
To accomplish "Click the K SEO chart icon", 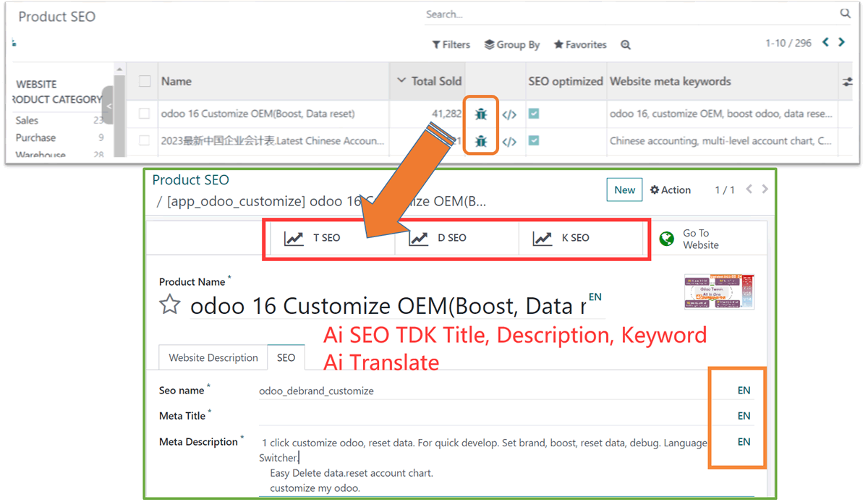I will pyautogui.click(x=542, y=238).
